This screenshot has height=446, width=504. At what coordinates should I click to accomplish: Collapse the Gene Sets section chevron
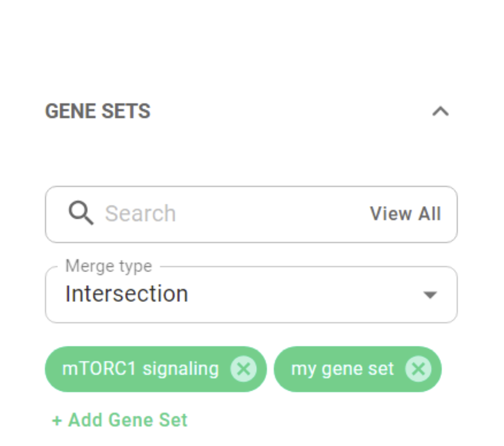[x=440, y=111]
